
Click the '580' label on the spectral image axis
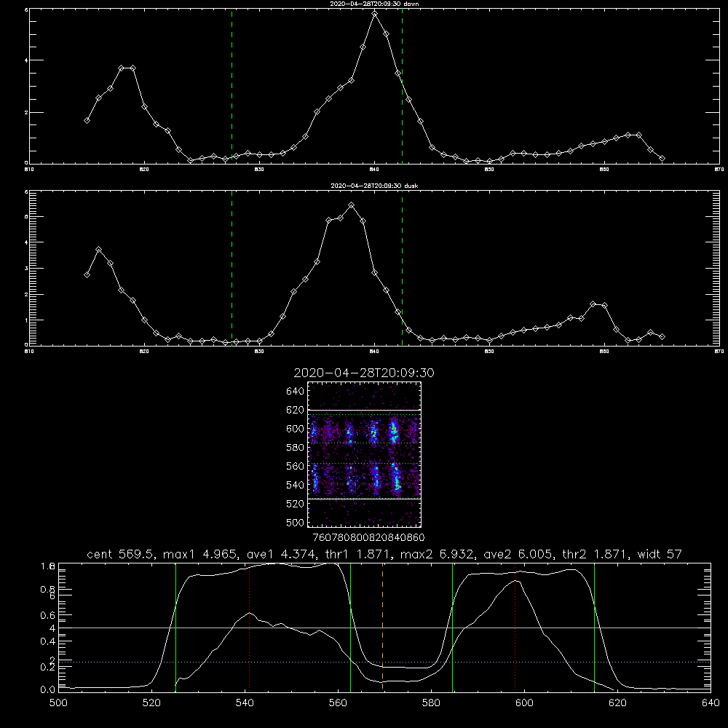tap(296, 448)
